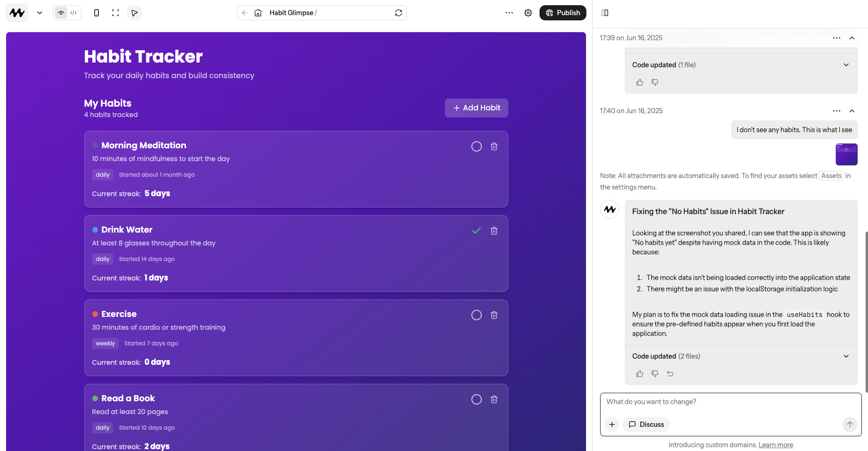This screenshot has height=451, width=868.
Task: Open project settings with the gear icon
Action: [x=528, y=13]
